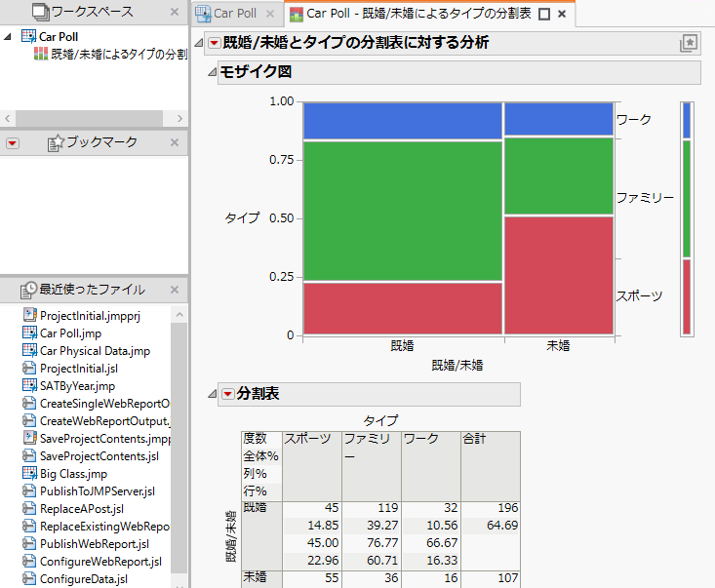715x588 pixels.
Task: Open red triangle menu for 分割表に対する分析
Action: [x=214, y=43]
